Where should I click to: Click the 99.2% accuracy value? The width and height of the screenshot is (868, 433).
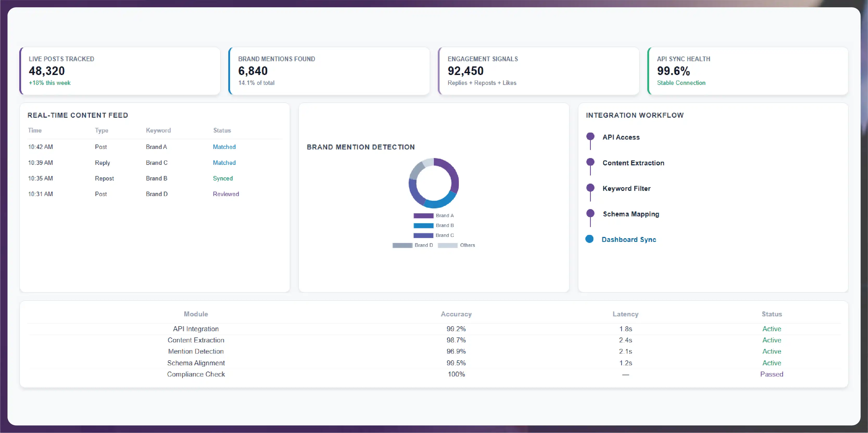[x=456, y=329]
